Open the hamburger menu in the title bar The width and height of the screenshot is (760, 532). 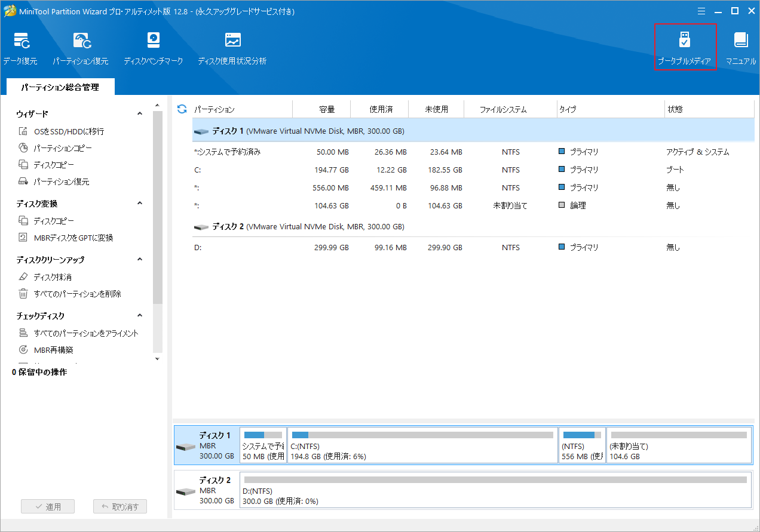701,11
